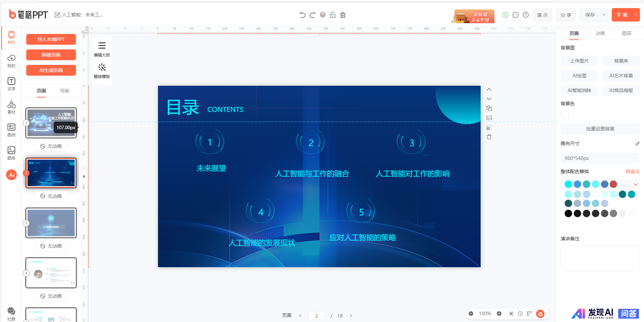Toggle the ruler icon in zoom bar

529,314
